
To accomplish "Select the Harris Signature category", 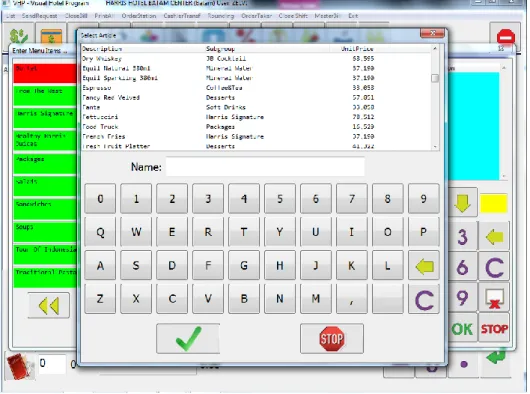I will pos(45,118).
